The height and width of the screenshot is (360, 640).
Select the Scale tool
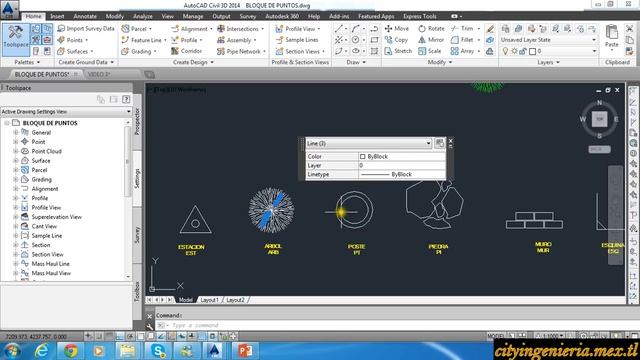click(430, 51)
